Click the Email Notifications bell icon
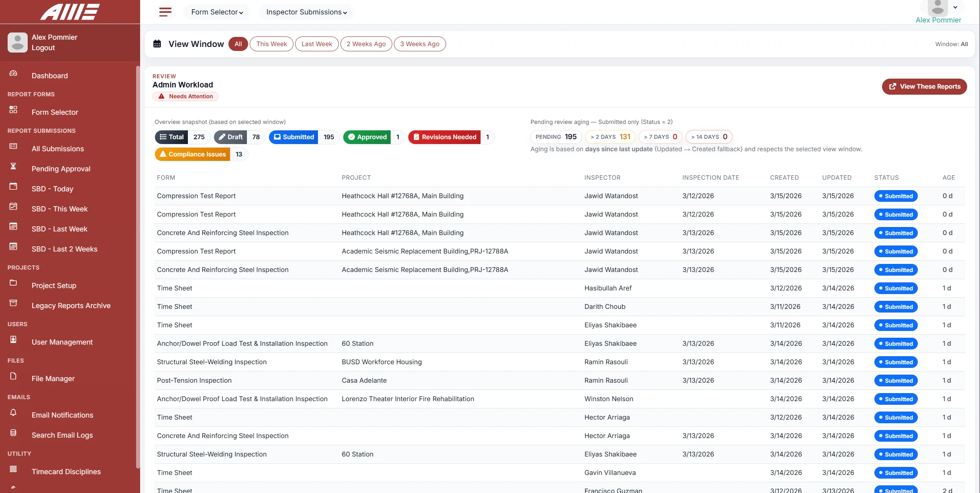Viewport: 980px width, 493px height. pyautogui.click(x=13, y=412)
